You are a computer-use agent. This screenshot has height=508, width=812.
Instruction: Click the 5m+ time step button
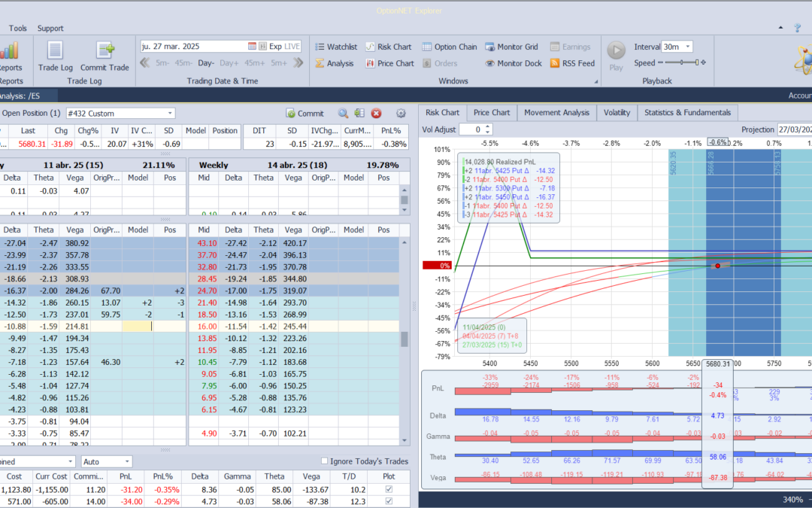coord(279,62)
